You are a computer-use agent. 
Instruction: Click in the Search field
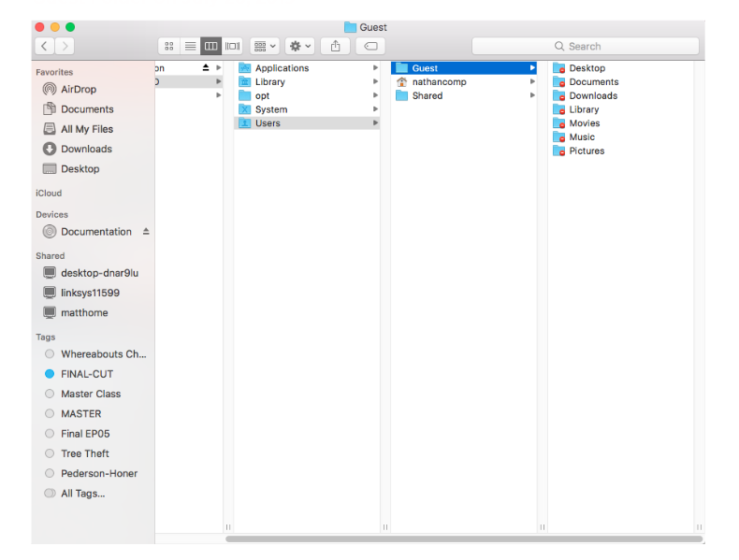(585, 46)
